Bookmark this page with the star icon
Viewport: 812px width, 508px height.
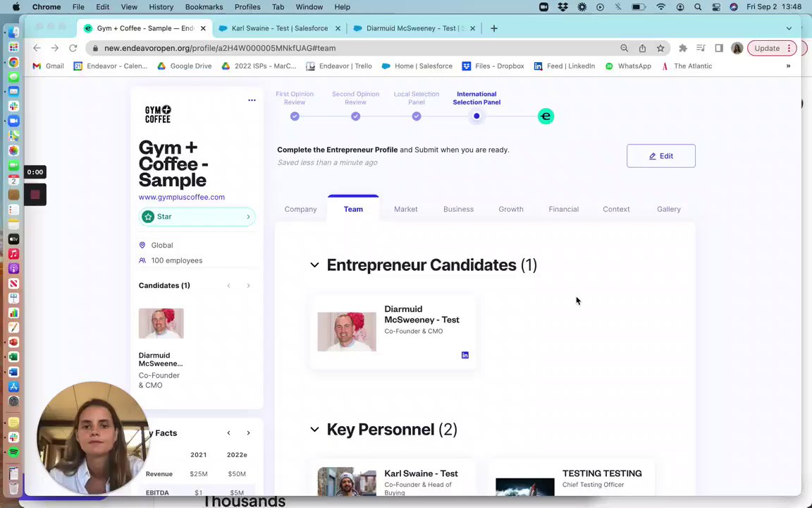[x=660, y=48]
